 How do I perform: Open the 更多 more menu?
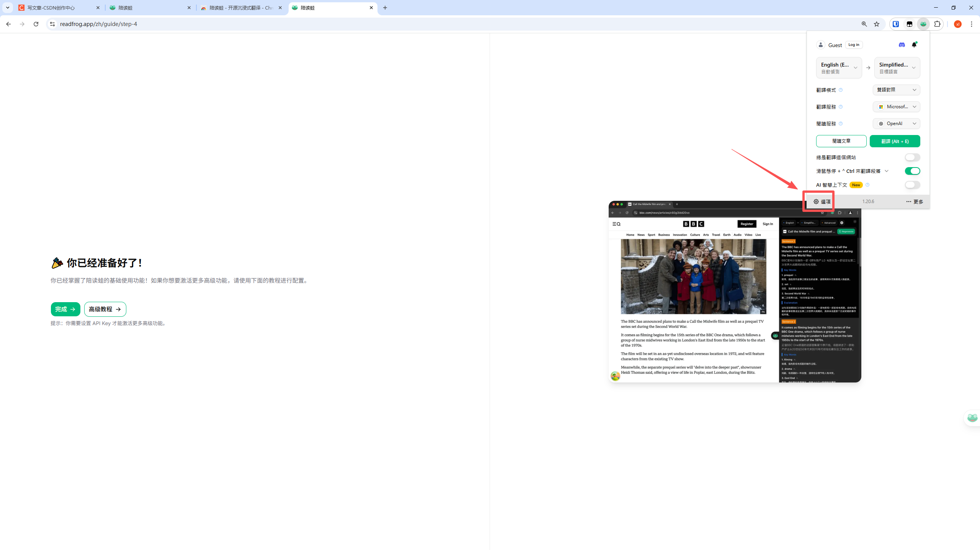915,202
